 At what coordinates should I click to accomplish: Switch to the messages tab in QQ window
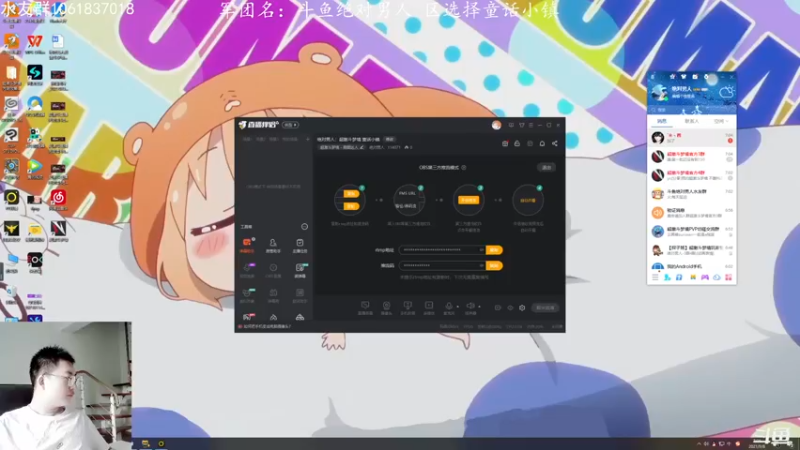(662, 121)
